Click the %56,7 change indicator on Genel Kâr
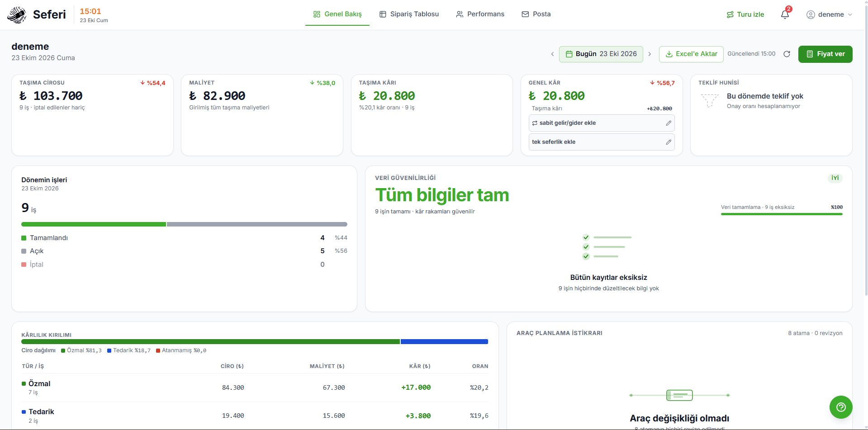Viewport: 868px width, 430px height. (x=662, y=83)
